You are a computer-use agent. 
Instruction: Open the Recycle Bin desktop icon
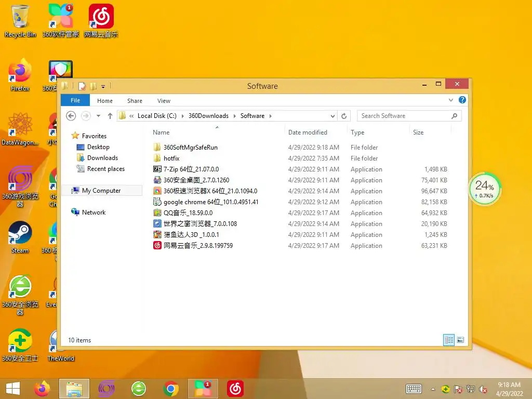(x=20, y=21)
